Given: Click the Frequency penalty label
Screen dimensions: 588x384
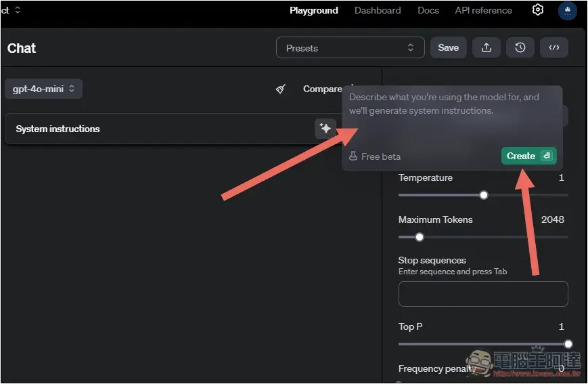Looking at the screenshot, I should [x=437, y=368].
